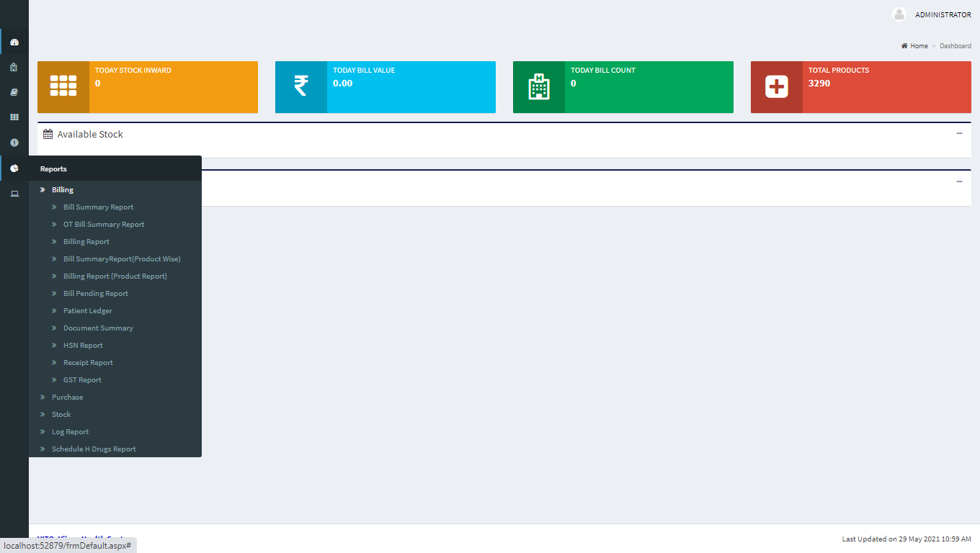
Task: Click the laptop icon in sidebar
Action: [x=14, y=194]
